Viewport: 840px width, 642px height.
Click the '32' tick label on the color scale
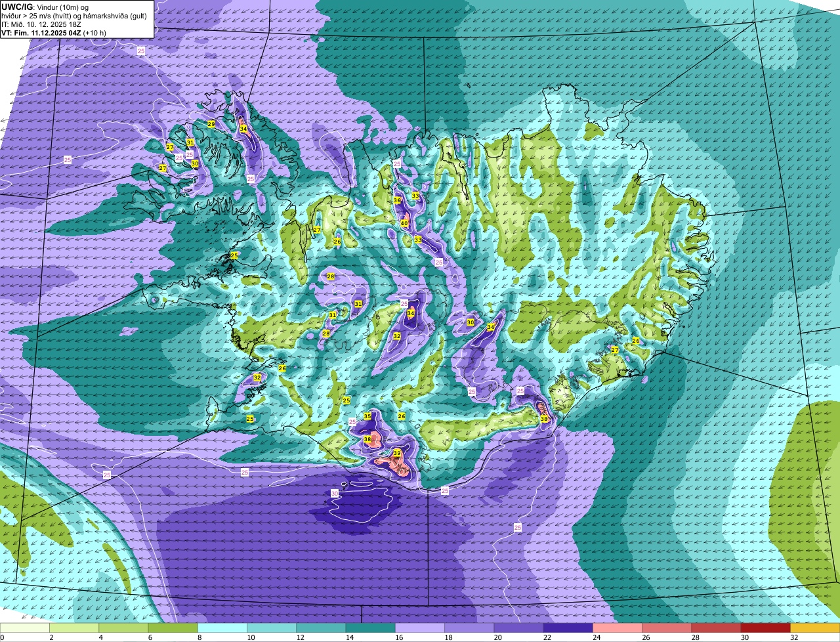click(793, 637)
